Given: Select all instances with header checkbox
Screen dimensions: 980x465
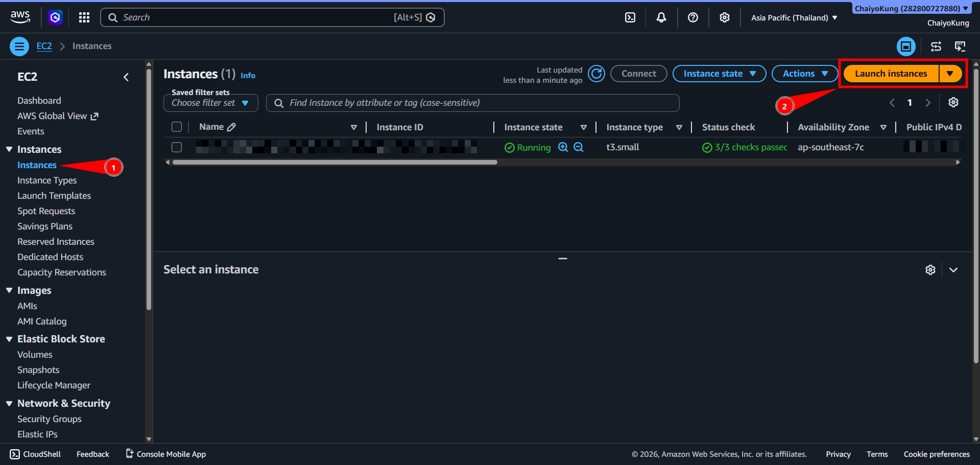Looking at the screenshot, I should pos(177,127).
